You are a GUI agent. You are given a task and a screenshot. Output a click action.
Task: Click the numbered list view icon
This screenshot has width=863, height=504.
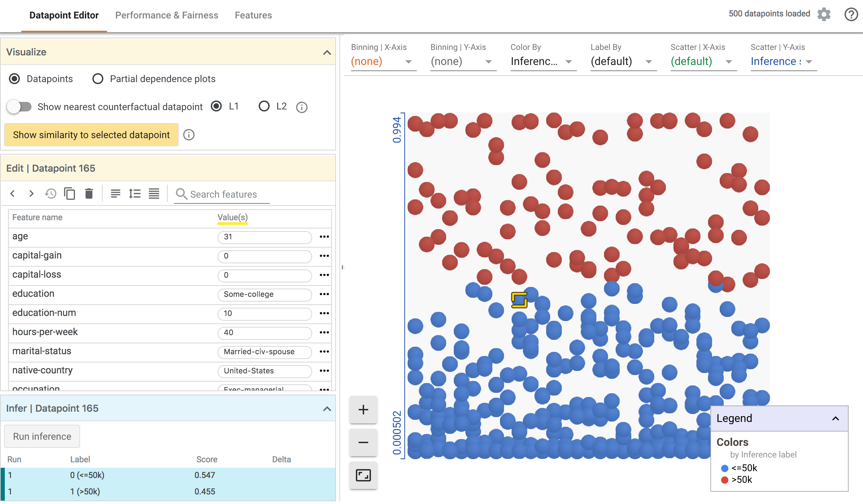135,195
